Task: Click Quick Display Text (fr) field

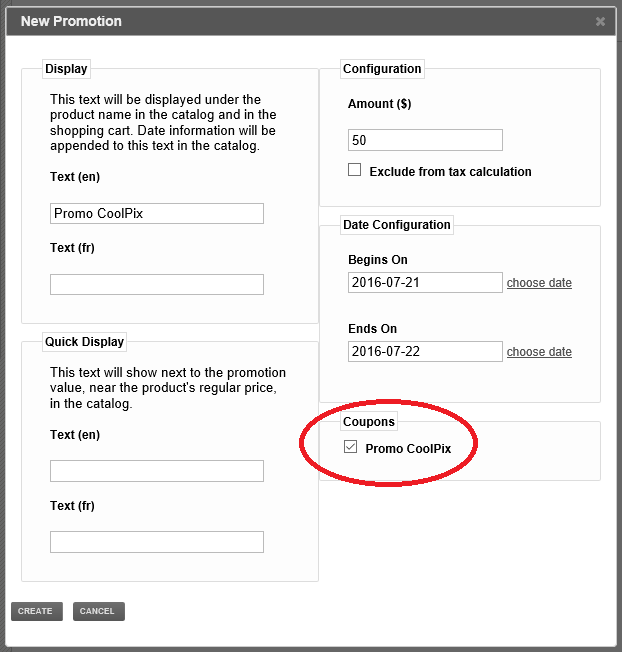Action: pyautogui.click(x=157, y=542)
